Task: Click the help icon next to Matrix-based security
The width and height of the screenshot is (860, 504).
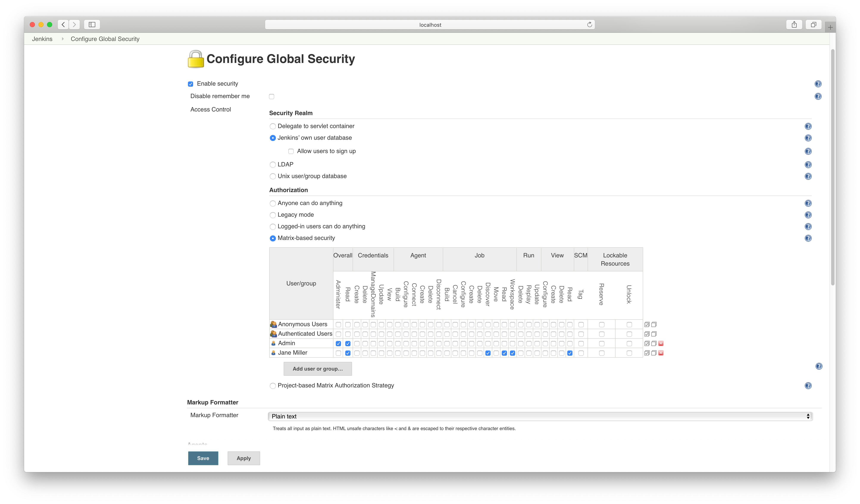Action: (x=808, y=238)
